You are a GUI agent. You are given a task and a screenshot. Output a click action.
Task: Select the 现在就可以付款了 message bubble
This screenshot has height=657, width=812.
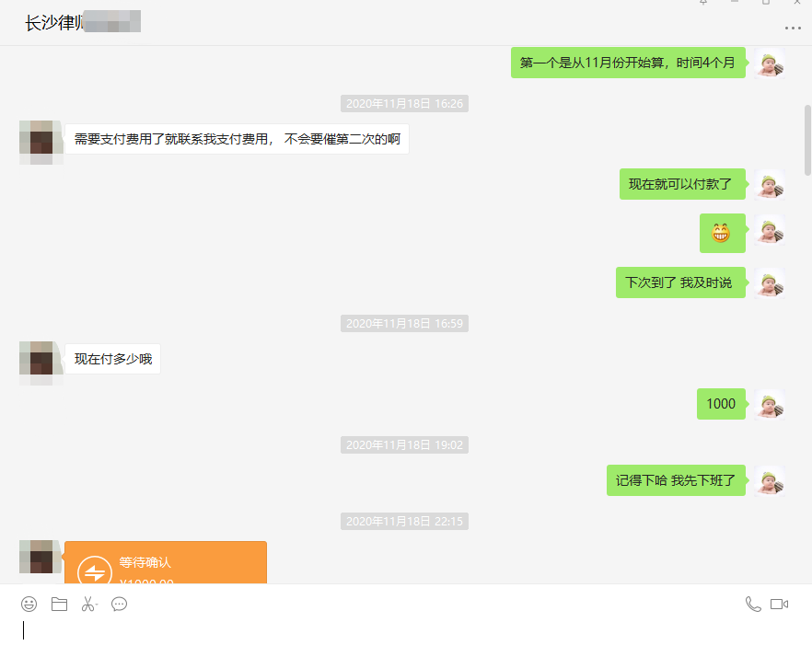click(x=680, y=184)
